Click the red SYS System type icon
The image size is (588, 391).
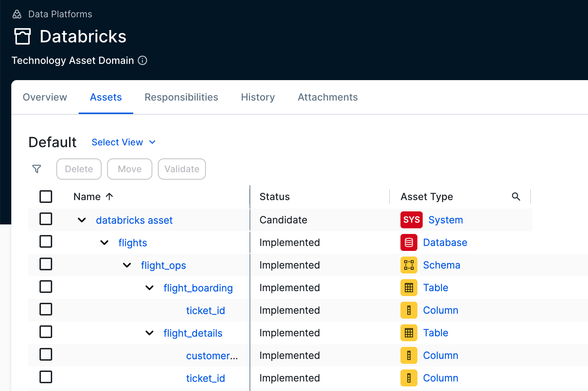point(411,220)
